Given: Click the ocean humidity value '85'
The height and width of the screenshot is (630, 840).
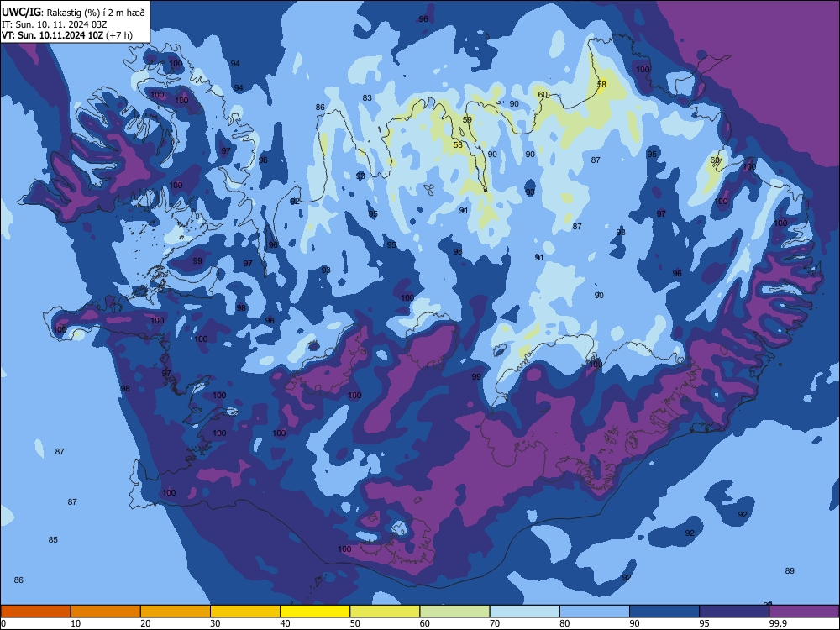Looking at the screenshot, I should [x=53, y=539].
